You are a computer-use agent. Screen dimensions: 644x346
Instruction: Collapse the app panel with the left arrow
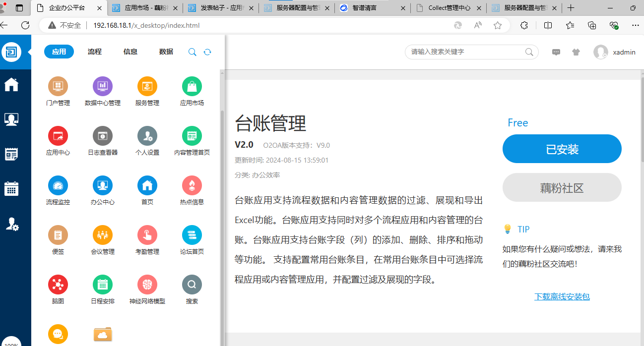(31, 52)
